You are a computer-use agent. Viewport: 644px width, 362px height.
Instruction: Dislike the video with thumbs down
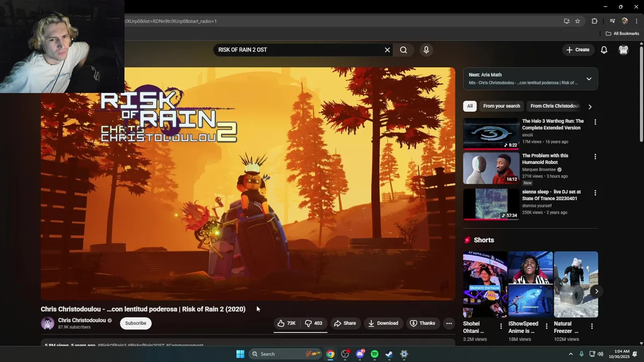click(314, 323)
